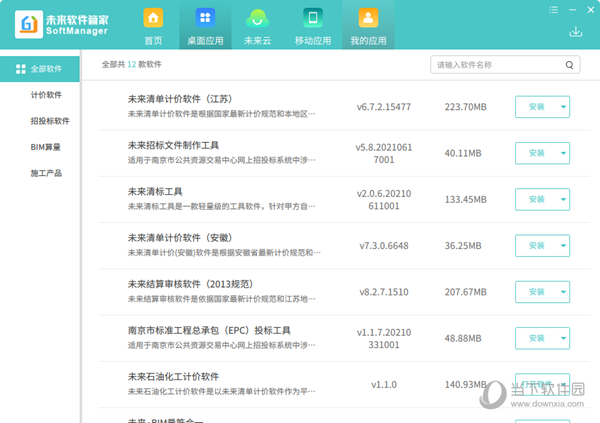Select 施工产品 category in the sidebar
The width and height of the screenshot is (600, 423).
point(46,173)
